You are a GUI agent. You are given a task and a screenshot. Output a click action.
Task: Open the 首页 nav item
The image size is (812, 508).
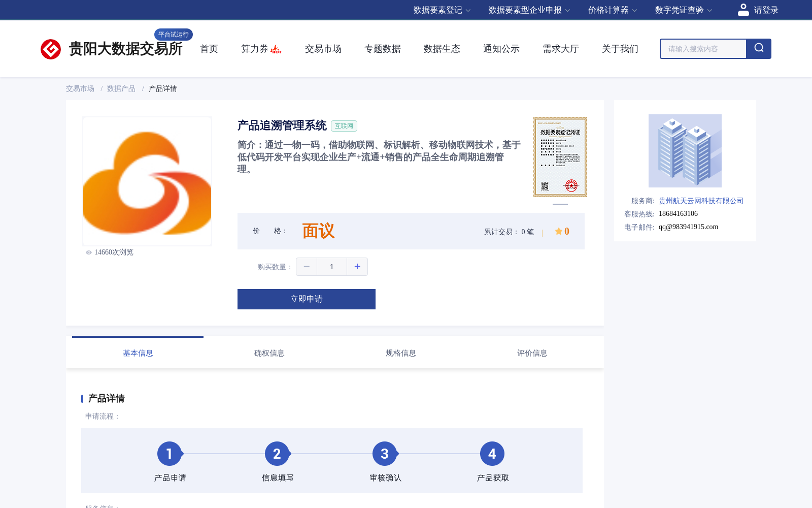(x=209, y=49)
